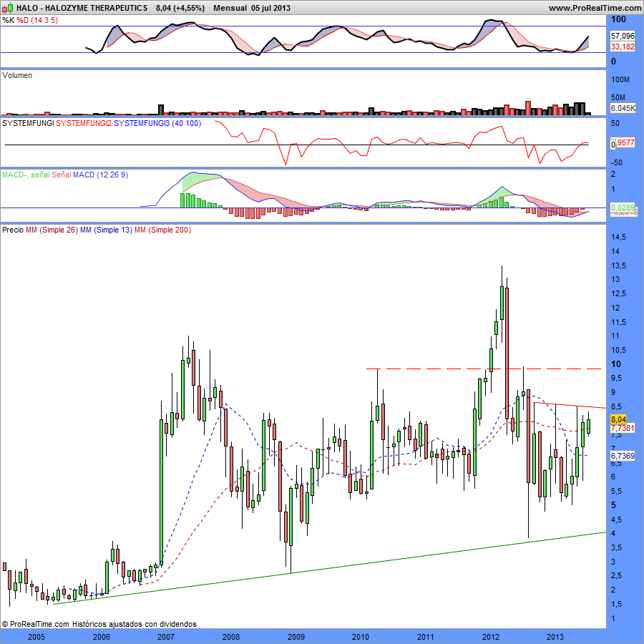Select the blue SYSTEMFUNGI3 (40 100) label
This screenshot has width=644, height=644.
tap(157, 123)
